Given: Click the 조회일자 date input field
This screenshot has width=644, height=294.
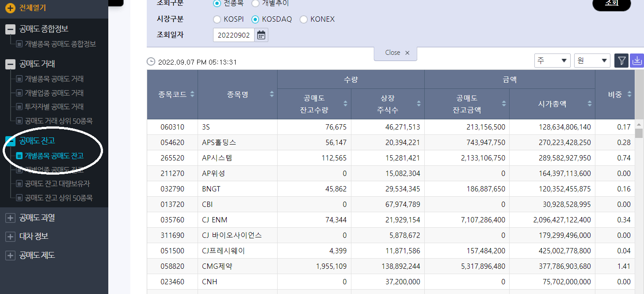Looking at the screenshot, I should [234, 35].
